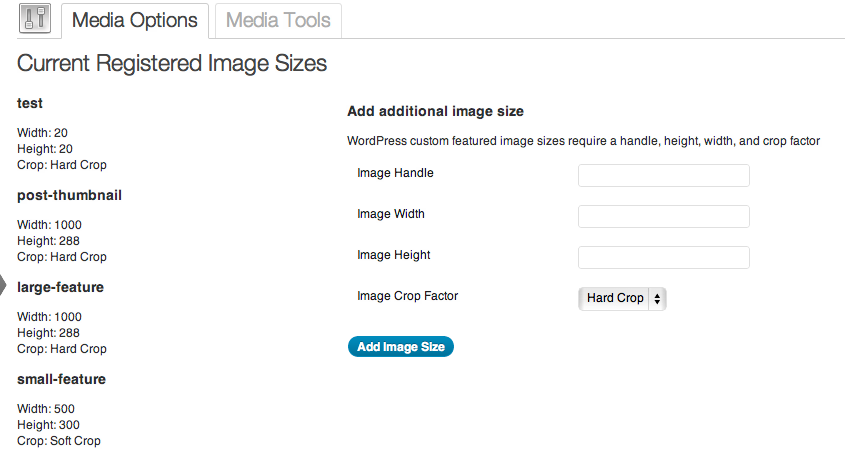The width and height of the screenshot is (845, 472).
Task: Select the large-feature size heading
Action: point(60,287)
